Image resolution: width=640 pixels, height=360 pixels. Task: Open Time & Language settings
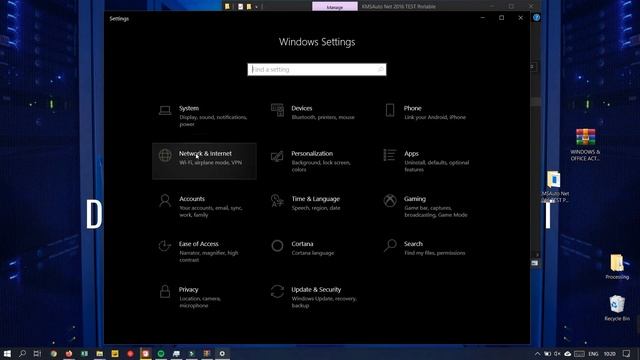[317, 207]
